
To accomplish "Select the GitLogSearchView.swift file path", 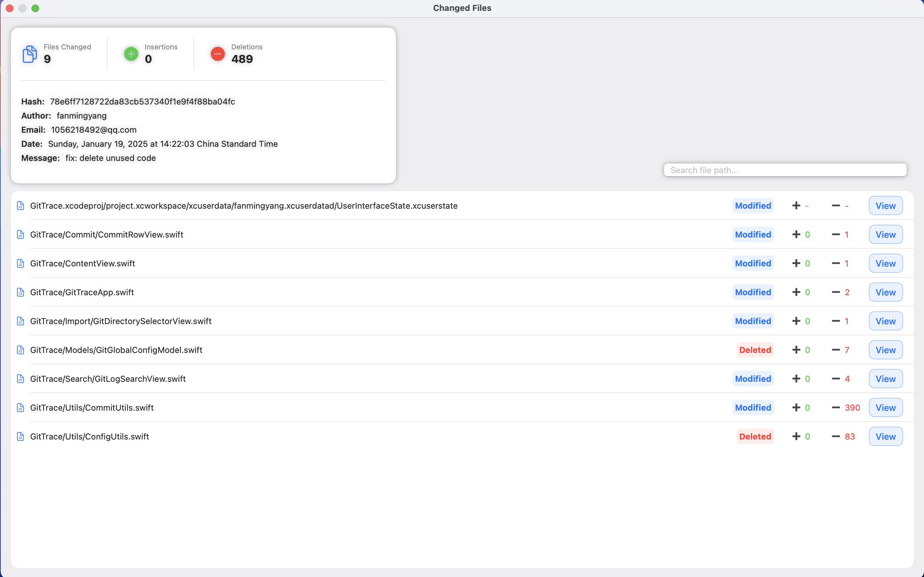I will point(108,379).
